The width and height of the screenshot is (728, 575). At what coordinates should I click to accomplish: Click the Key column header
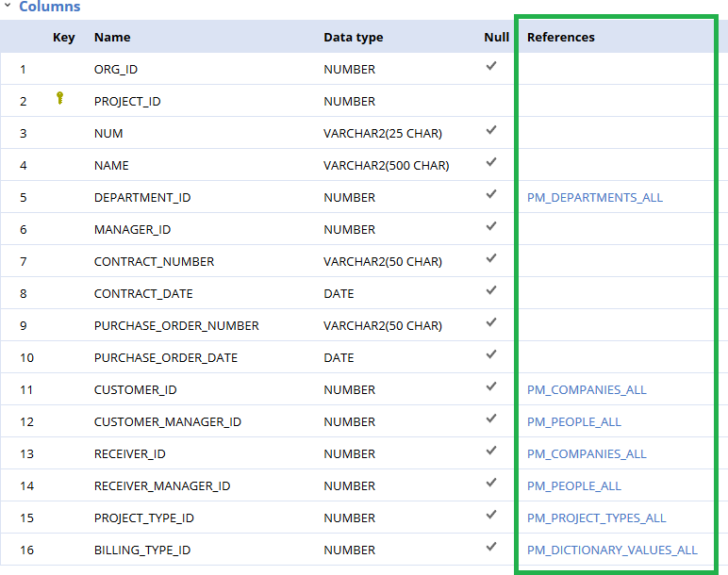pyautogui.click(x=63, y=37)
